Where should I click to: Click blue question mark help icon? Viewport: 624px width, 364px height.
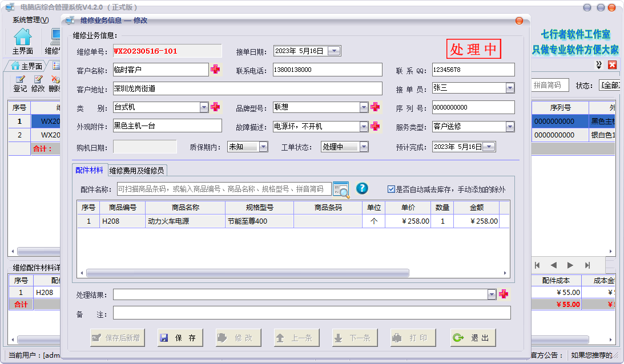[x=362, y=188]
